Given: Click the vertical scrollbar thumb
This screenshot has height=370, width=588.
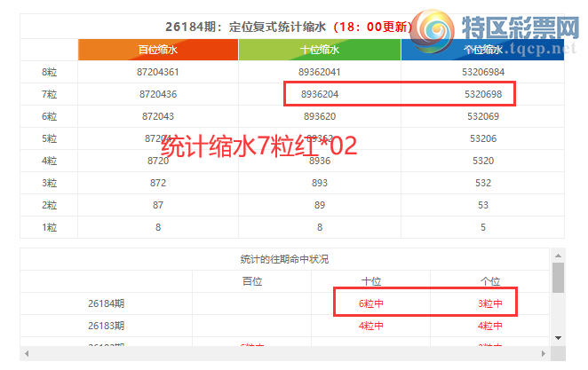Looking at the screenshot, I should [558, 278].
